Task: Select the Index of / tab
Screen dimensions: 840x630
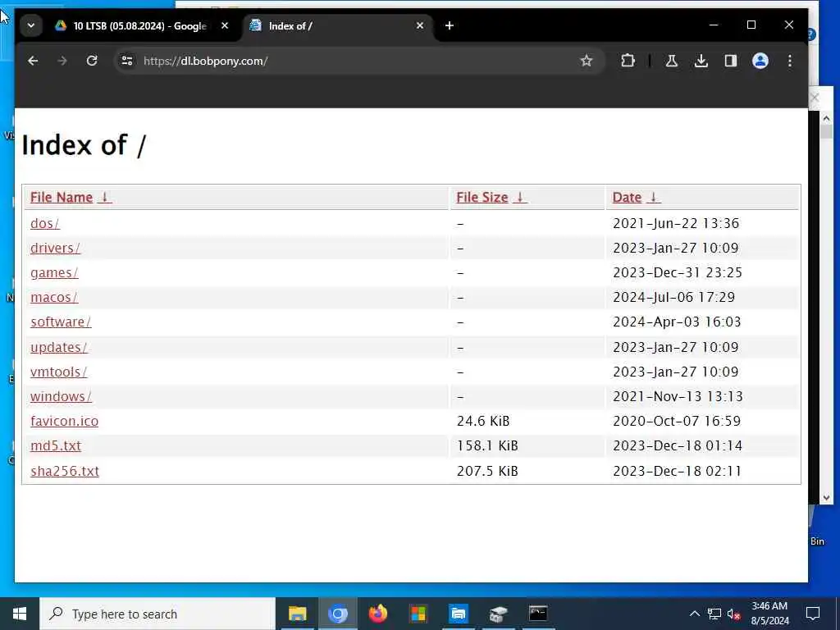Action: pyautogui.click(x=336, y=25)
